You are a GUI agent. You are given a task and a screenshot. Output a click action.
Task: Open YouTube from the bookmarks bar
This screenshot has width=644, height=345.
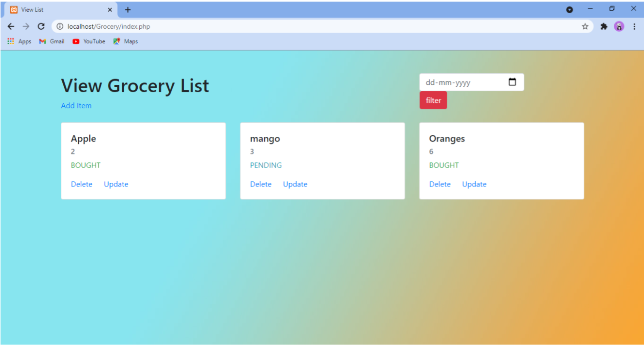pyautogui.click(x=89, y=41)
